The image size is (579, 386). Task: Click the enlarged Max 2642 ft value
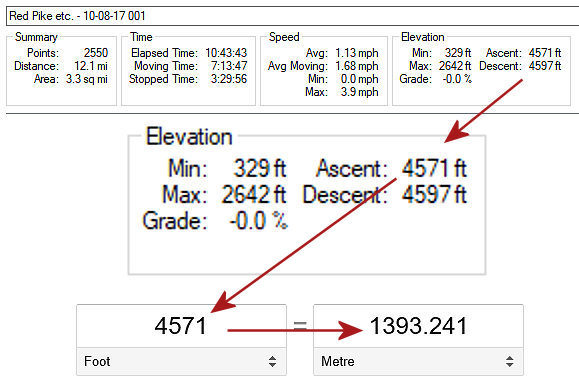click(254, 194)
